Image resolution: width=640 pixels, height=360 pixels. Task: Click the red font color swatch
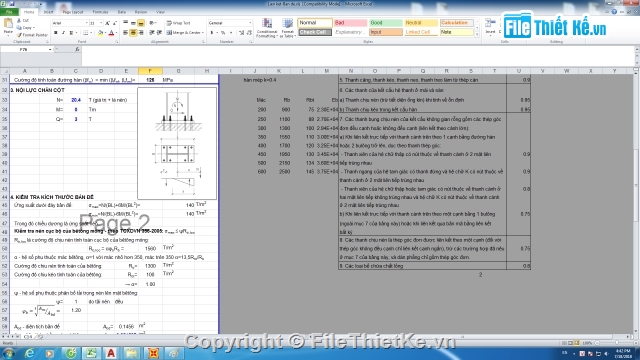[111, 33]
